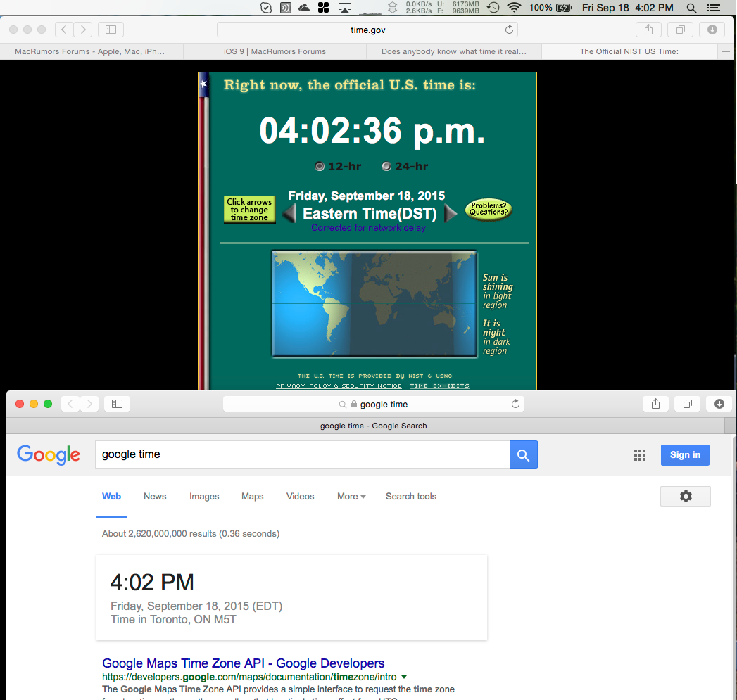This screenshot has height=700, width=737.
Task: Open the Time Exhibits link
Action: coord(439,386)
